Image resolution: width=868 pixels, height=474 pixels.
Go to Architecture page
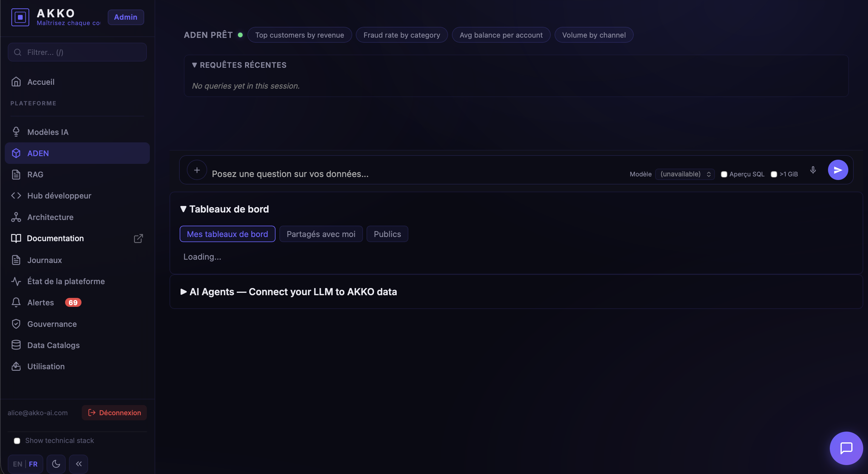tap(77, 217)
